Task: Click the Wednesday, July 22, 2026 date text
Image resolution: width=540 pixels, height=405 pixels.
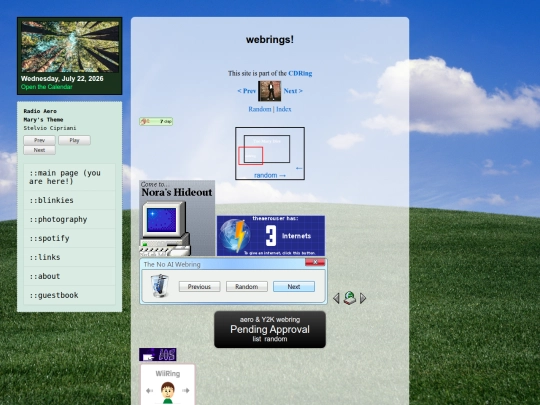Action: click(62, 79)
